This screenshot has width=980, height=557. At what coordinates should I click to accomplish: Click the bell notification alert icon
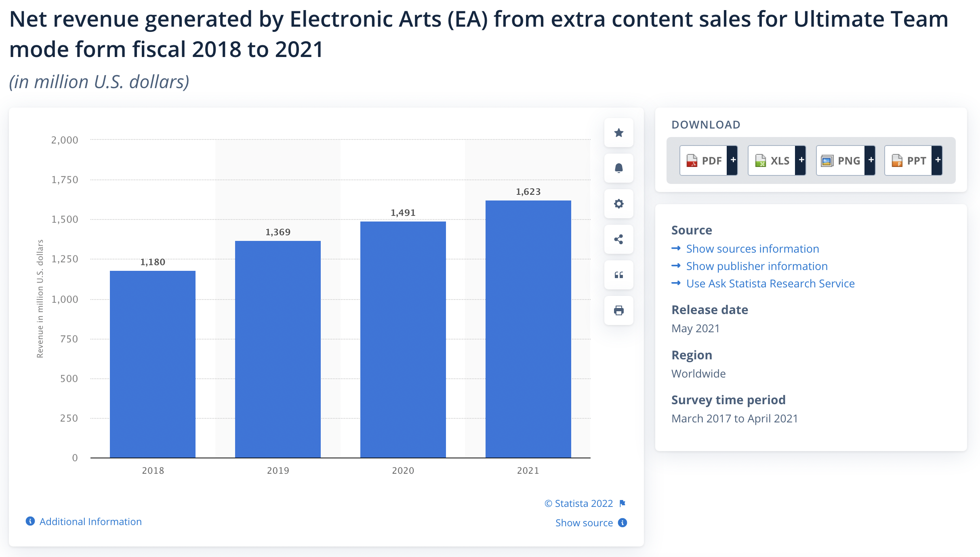pos(618,168)
